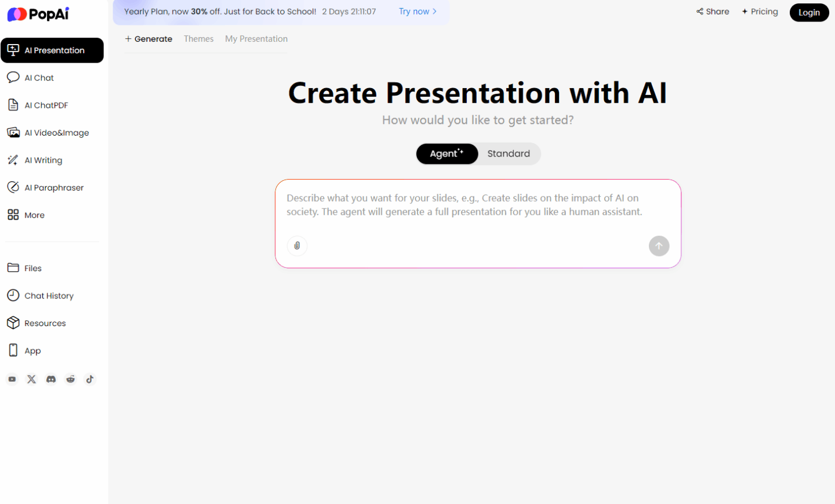The width and height of the screenshot is (835, 504).
Task: Switch to the Themes tab
Action: 198,38
